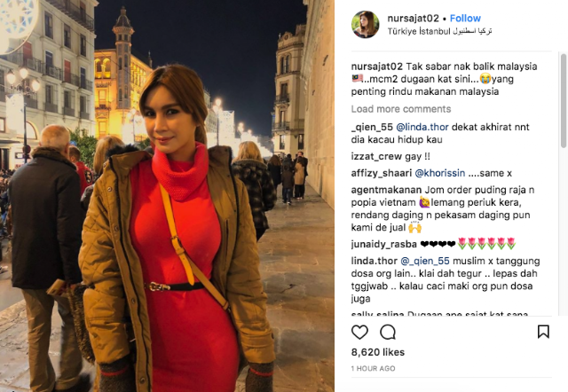Like the post with heart icon
This screenshot has width=568, height=392.
point(359,332)
